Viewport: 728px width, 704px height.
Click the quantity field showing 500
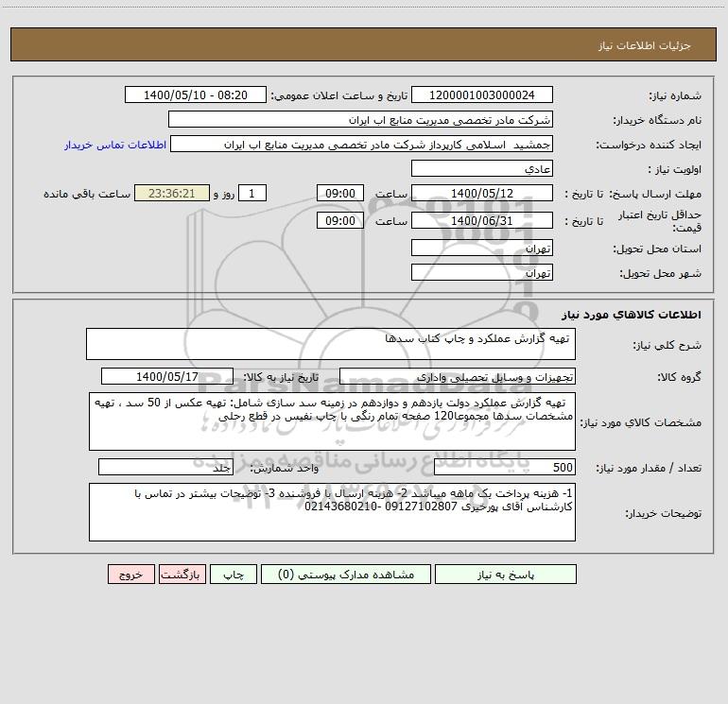coord(505,468)
